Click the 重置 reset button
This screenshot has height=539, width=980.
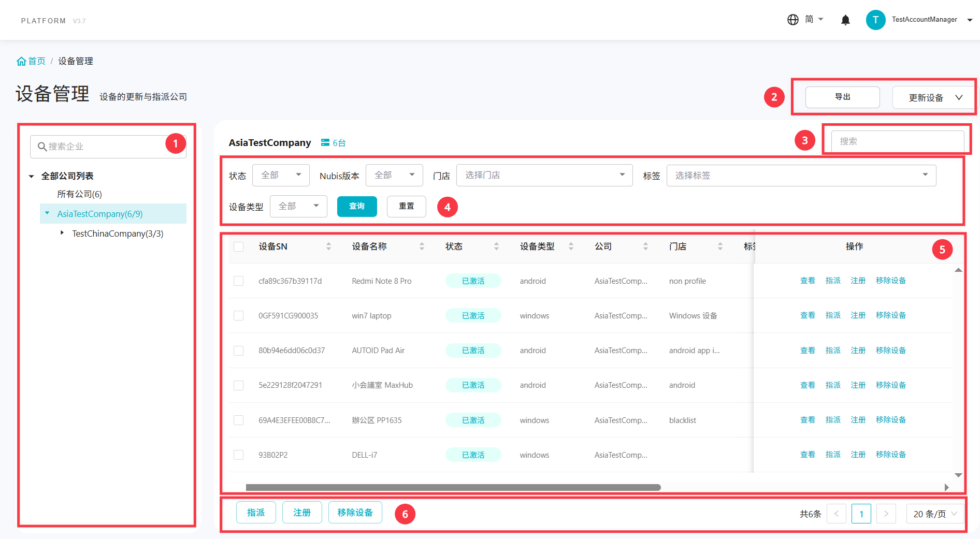click(407, 206)
